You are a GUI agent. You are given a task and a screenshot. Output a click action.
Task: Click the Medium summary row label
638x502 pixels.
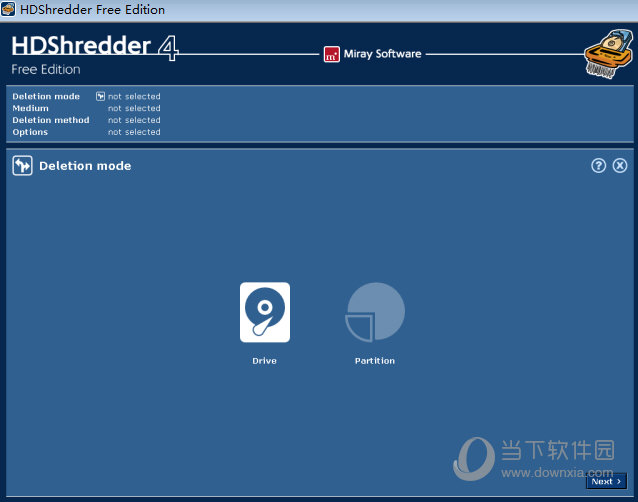click(31, 108)
